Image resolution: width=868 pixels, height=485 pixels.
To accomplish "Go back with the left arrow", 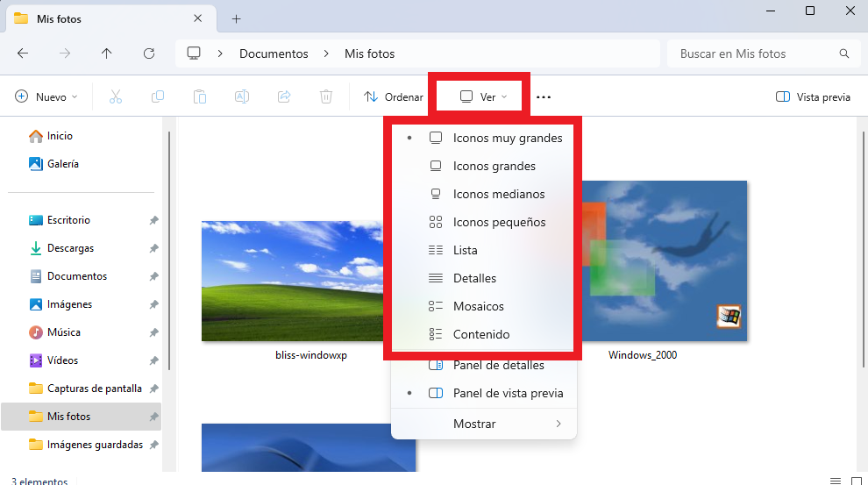I will point(23,53).
